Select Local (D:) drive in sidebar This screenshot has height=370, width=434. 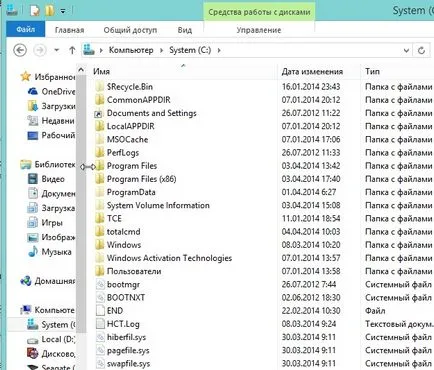pyautogui.click(x=52, y=339)
